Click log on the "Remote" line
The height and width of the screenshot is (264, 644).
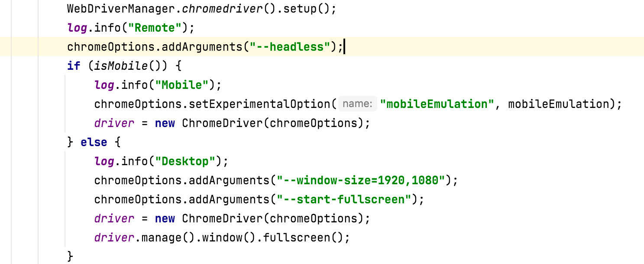click(77, 28)
